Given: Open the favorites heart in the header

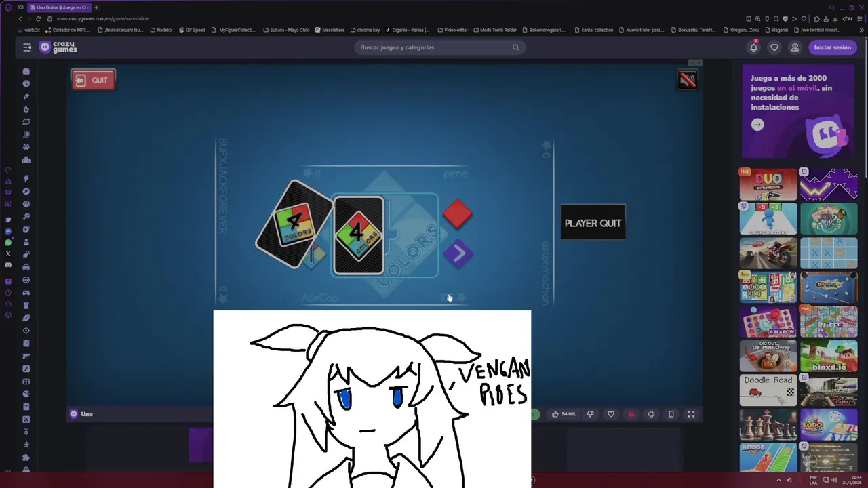Looking at the screenshot, I should pyautogui.click(x=774, y=47).
